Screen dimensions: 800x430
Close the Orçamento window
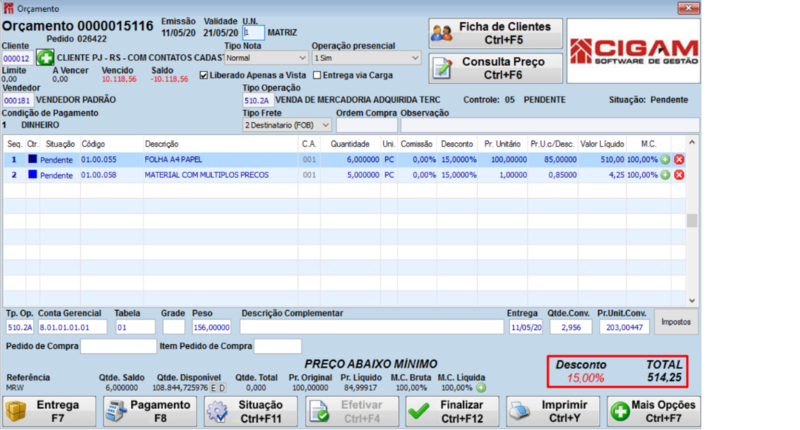pyautogui.click(x=688, y=8)
